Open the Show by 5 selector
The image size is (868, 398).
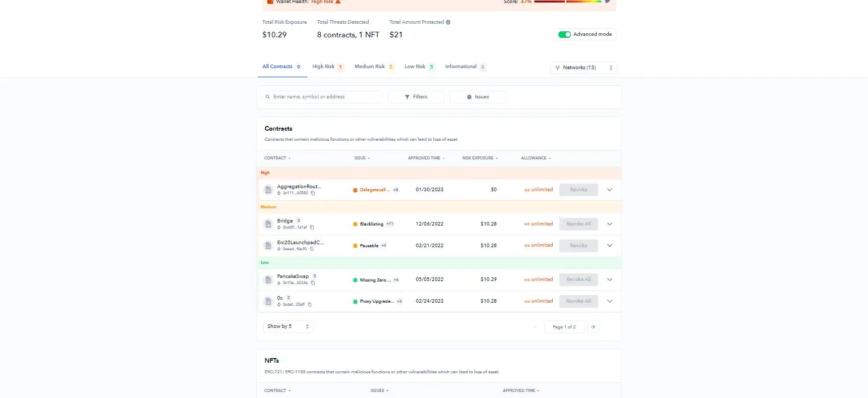(288, 326)
